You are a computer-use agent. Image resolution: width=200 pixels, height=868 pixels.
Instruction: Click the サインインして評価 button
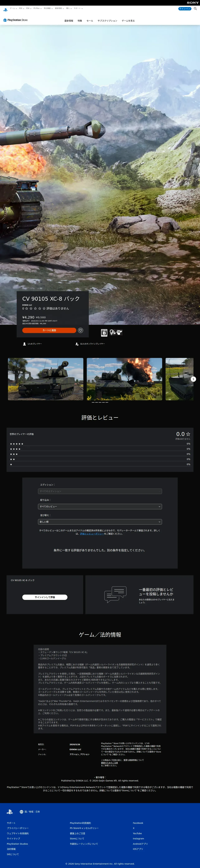(45, 597)
